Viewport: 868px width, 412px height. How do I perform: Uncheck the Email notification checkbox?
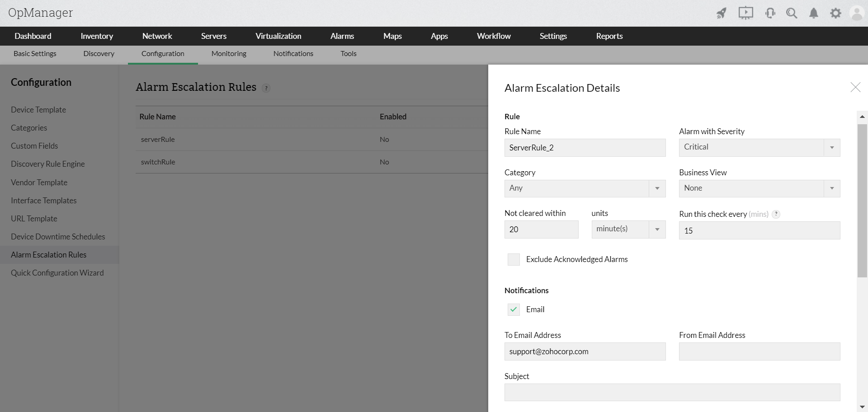(x=514, y=309)
